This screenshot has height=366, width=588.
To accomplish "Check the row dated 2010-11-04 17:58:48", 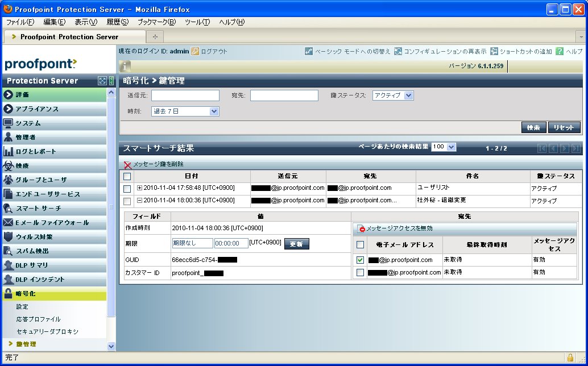I will 127,189.
